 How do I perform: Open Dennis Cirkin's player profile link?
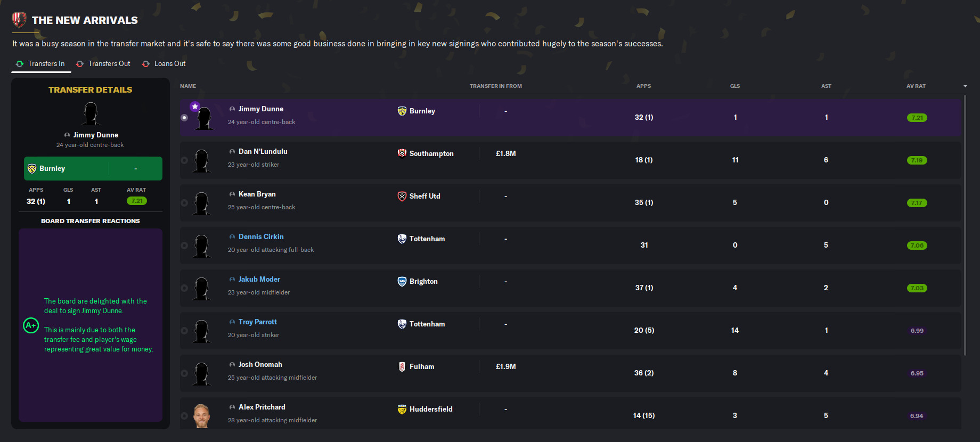[x=261, y=237]
